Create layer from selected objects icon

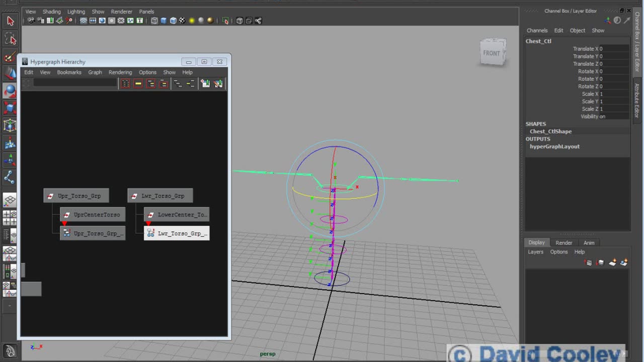624,262
